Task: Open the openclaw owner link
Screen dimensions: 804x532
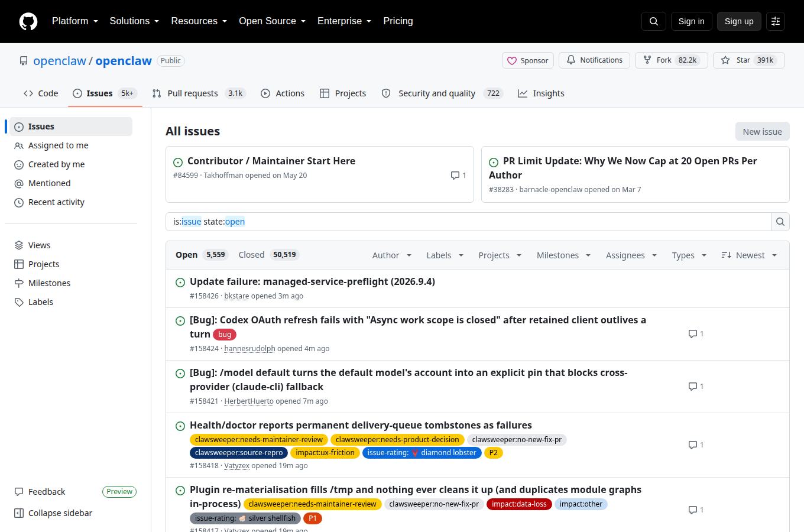Action: [60, 61]
